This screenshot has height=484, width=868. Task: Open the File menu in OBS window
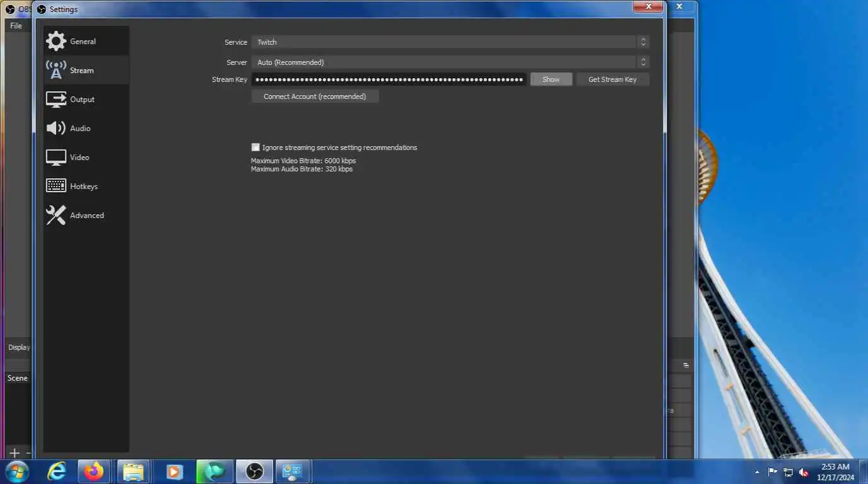16,26
